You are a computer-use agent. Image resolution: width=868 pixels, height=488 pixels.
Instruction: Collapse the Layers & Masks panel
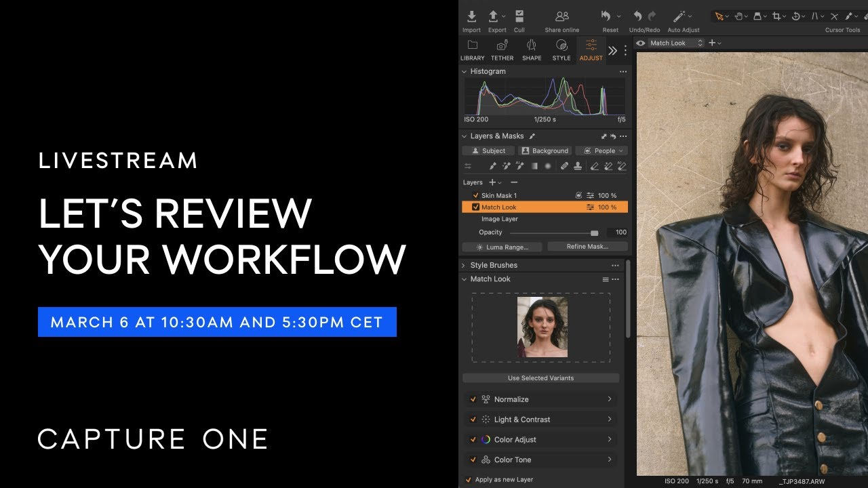(465, 136)
